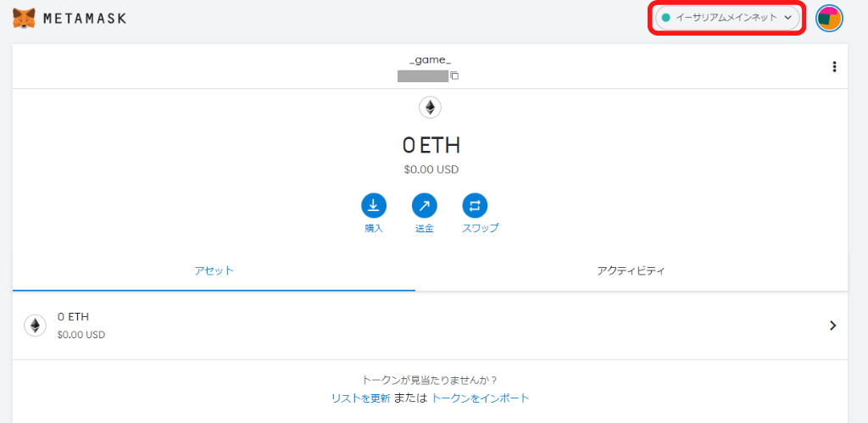The image size is (868, 423).
Task: Open the colorful account avatar menu
Action: (829, 19)
